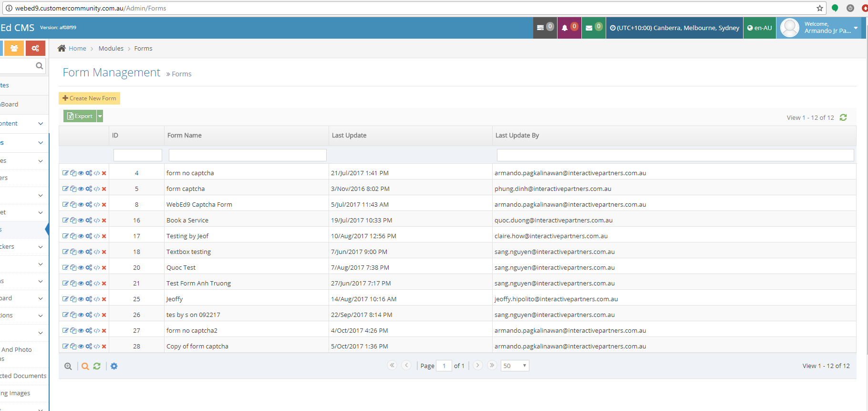This screenshot has width=868, height=411.
Task: Expand the user account menu for Armando
Action: pos(855,28)
